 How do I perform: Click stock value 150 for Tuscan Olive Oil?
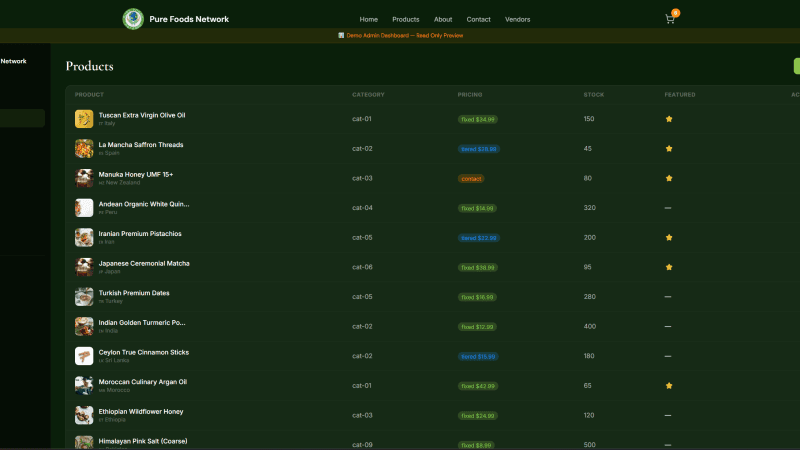click(x=589, y=119)
